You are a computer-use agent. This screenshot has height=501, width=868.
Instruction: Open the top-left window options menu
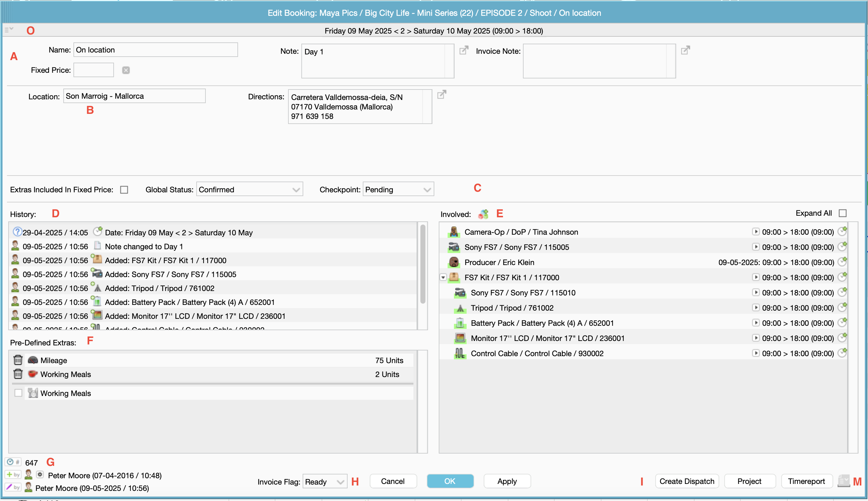pyautogui.click(x=9, y=30)
